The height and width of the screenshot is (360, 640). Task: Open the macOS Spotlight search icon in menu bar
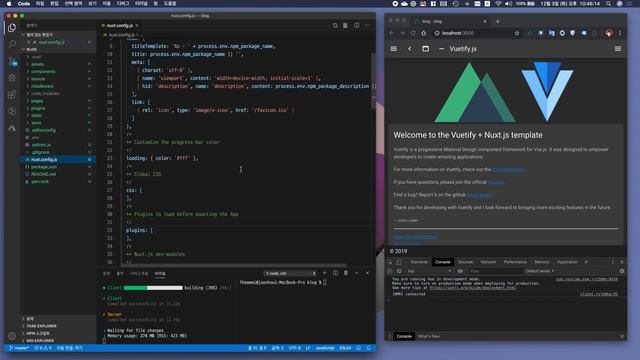tap(609, 4)
